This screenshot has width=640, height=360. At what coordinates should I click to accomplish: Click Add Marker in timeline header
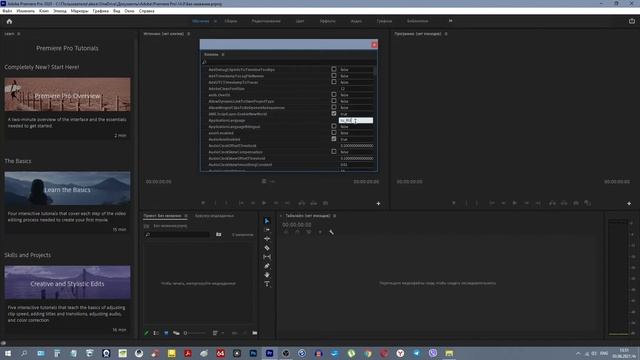pos(320,232)
